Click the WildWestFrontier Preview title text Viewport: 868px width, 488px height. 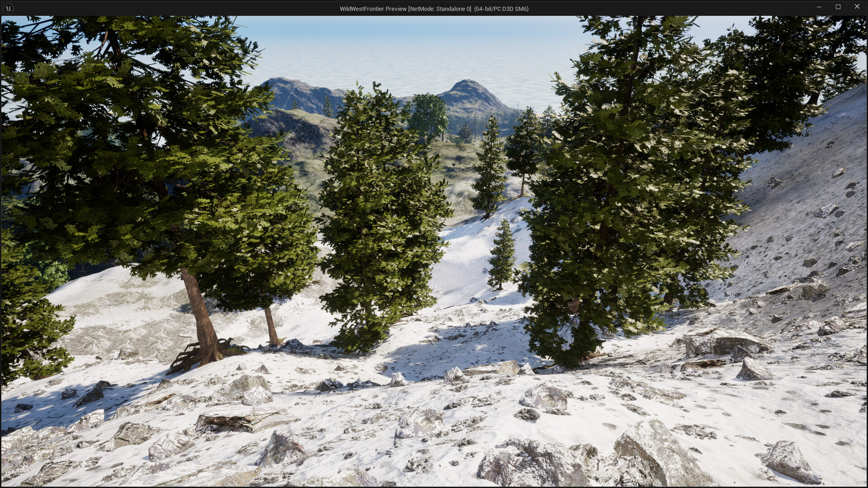point(373,8)
